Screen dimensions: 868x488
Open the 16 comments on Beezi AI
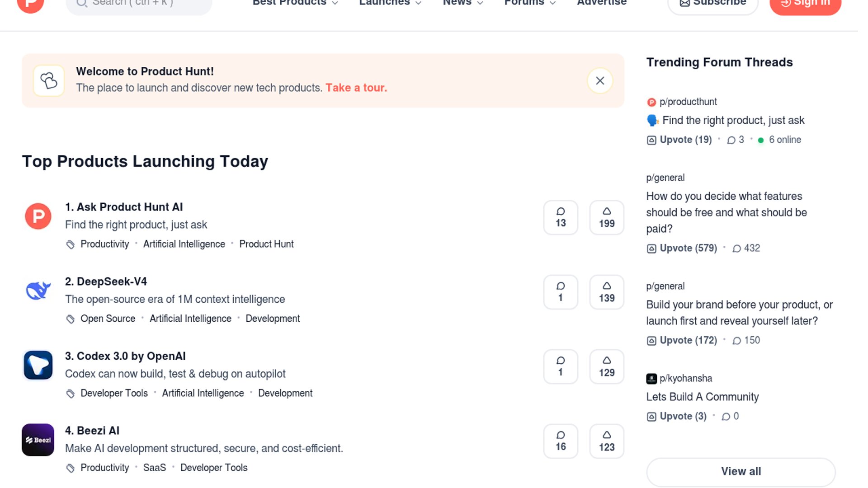[x=560, y=441]
